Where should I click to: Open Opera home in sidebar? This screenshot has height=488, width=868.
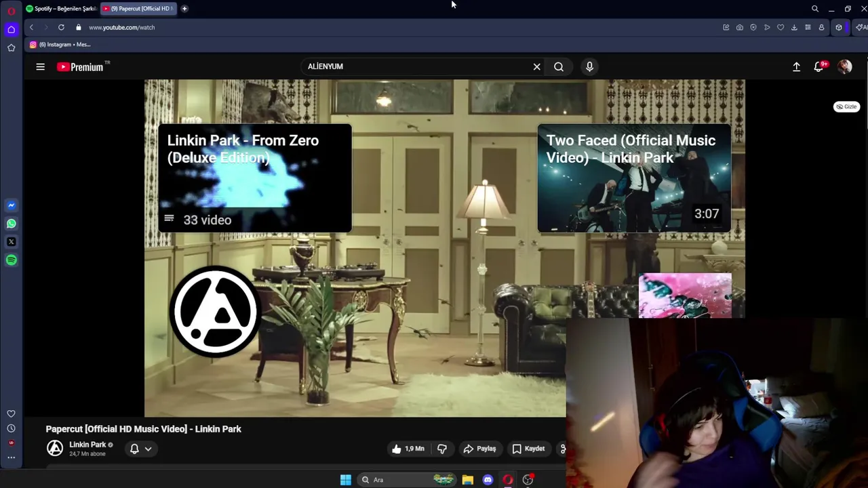click(11, 29)
